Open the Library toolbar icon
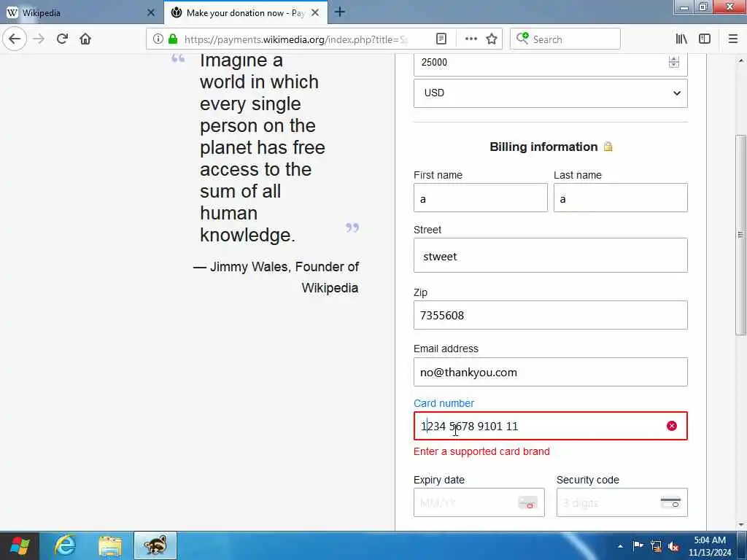This screenshot has width=747, height=560. (681, 39)
